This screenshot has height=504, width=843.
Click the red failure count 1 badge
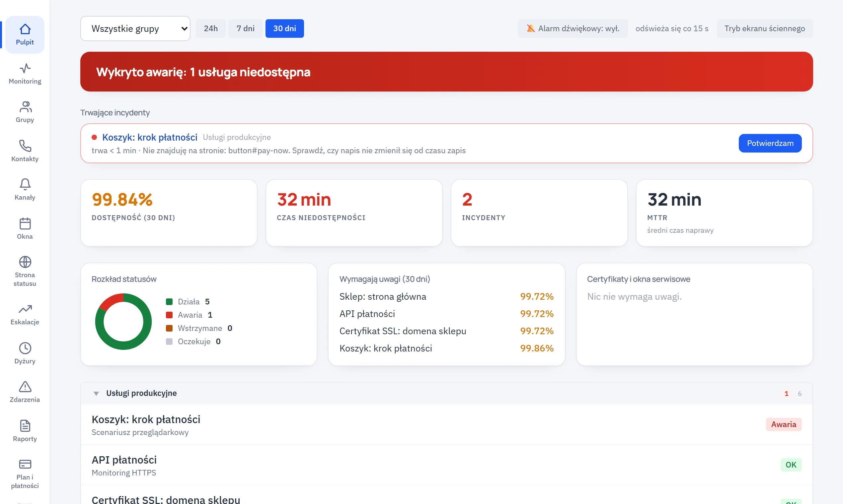pos(786,394)
